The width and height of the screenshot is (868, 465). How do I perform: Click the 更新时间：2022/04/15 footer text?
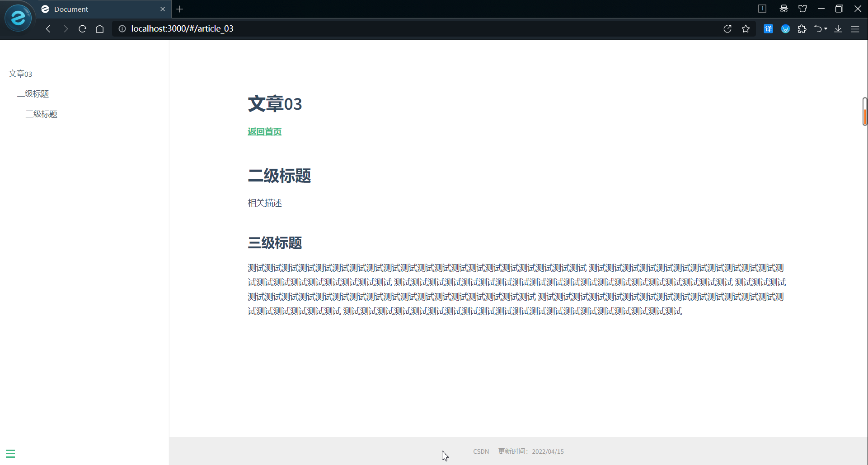click(531, 451)
